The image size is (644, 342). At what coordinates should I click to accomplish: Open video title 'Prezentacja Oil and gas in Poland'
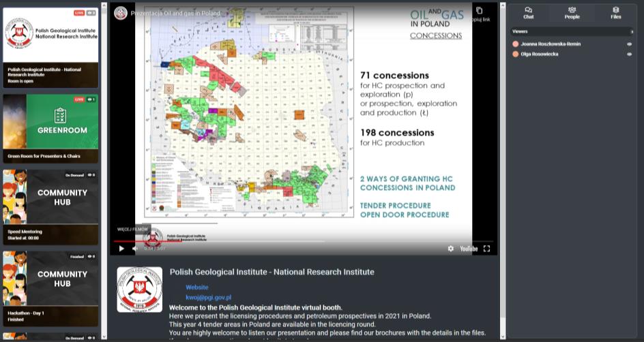[x=175, y=13]
